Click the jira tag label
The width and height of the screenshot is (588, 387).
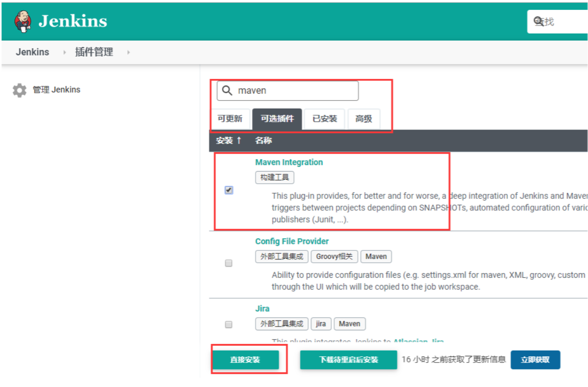[321, 324]
